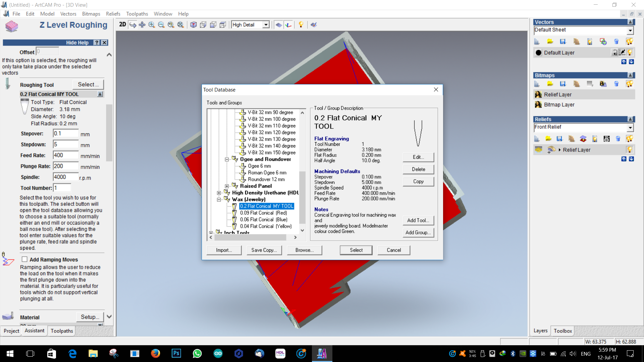644x362 pixels.
Task: Enable Add Ramping Moves checkbox
Action: tap(24, 259)
